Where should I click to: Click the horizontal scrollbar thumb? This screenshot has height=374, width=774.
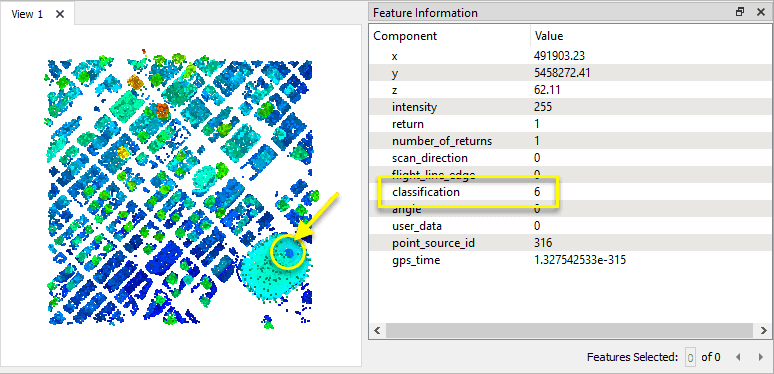click(x=571, y=330)
